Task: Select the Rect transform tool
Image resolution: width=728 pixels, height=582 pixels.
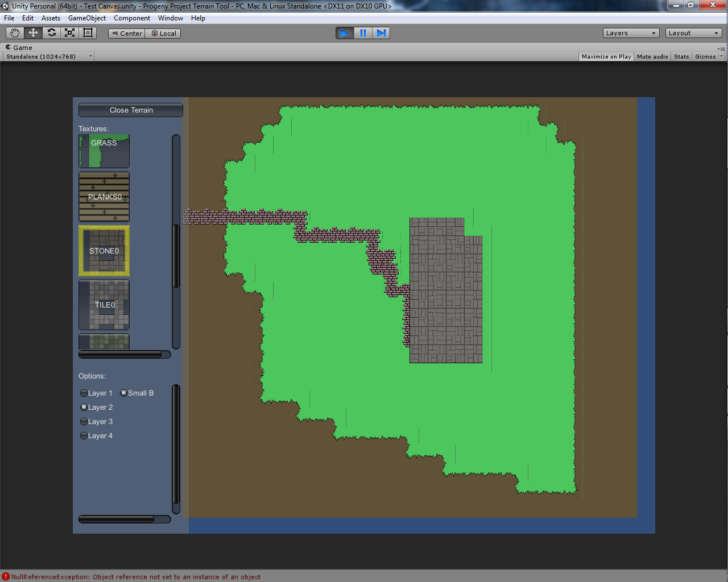Action: 88,33
